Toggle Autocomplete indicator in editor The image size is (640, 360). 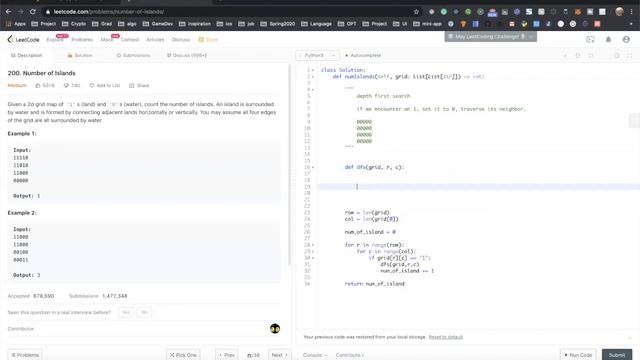tap(363, 55)
